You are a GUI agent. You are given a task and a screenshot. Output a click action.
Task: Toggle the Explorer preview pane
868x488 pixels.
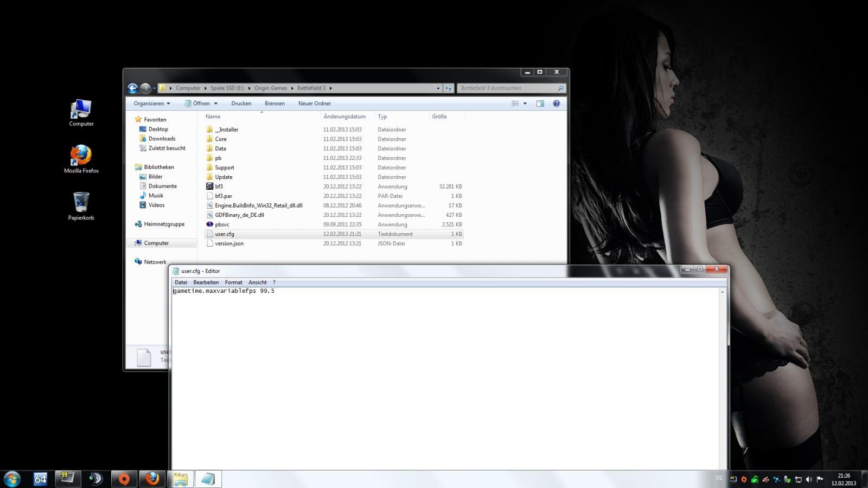click(x=540, y=104)
